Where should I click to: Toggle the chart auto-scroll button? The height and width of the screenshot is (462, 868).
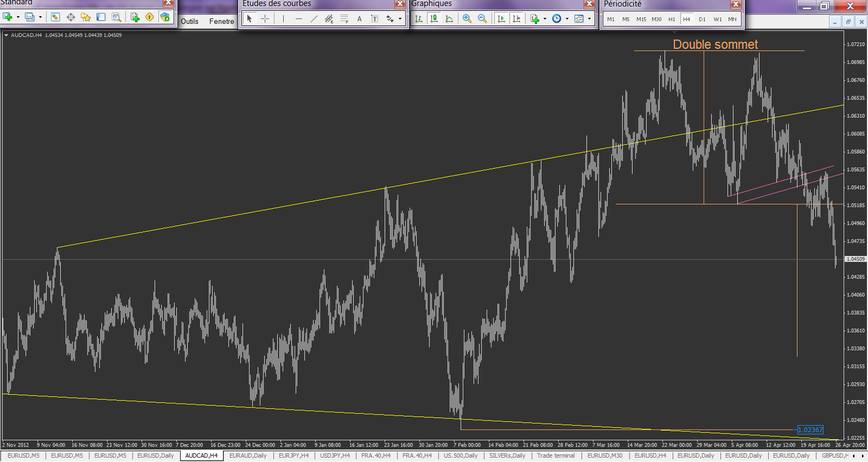tap(501, 18)
